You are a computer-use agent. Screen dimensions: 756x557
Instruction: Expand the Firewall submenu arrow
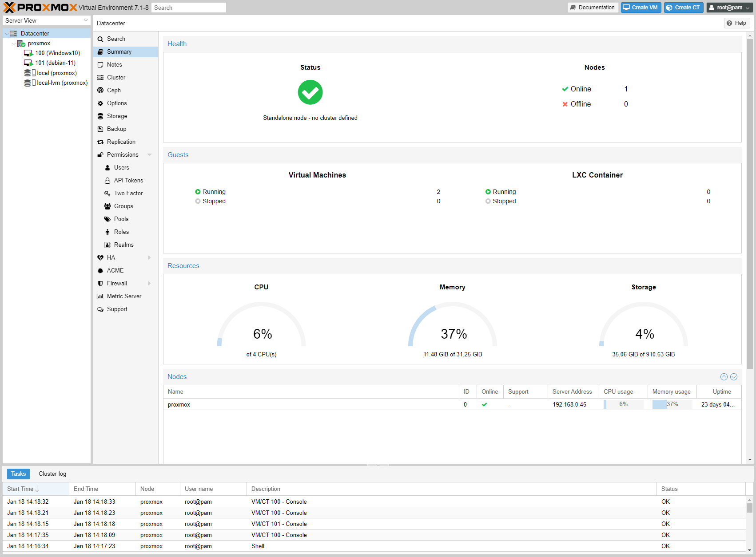(x=149, y=283)
